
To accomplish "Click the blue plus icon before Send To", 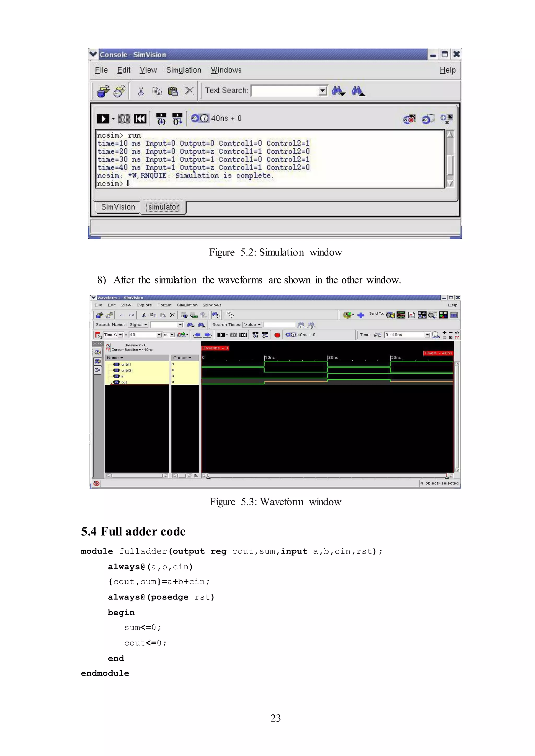I will [361, 315].
